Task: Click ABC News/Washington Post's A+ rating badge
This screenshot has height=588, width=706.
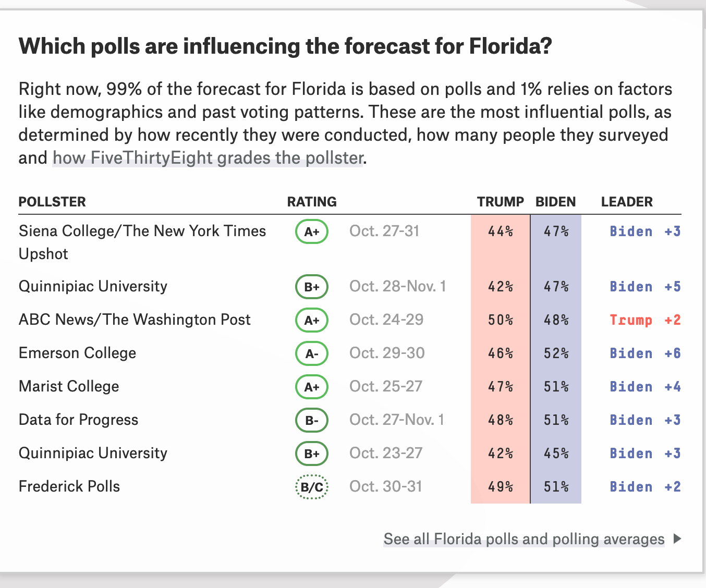Action: pyautogui.click(x=312, y=320)
